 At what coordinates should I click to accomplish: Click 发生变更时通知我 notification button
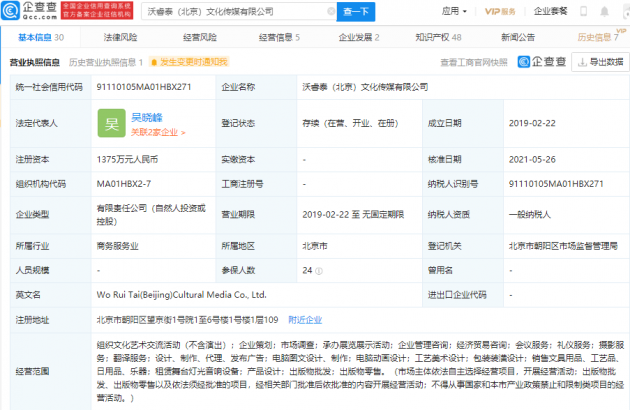[x=189, y=62]
